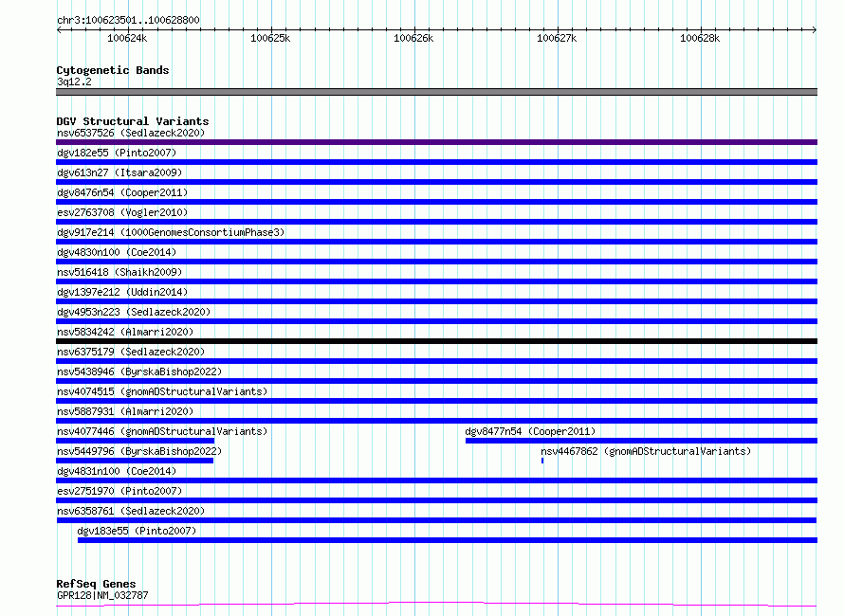
Task: Open nsv5449796 (ByrskaBishop2022) label
Action: [139, 451]
